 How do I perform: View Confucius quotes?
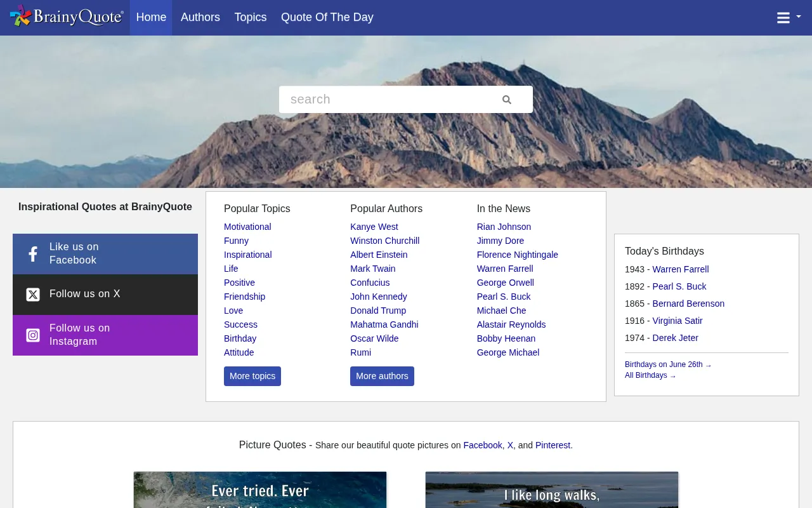370,283
